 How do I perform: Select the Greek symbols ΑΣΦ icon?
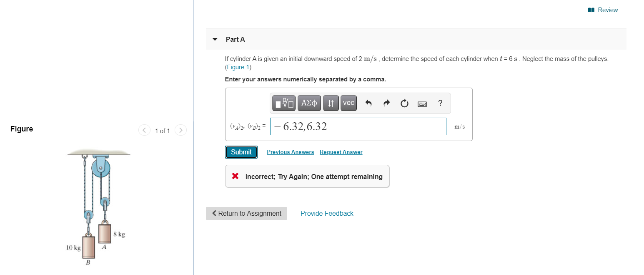(309, 103)
